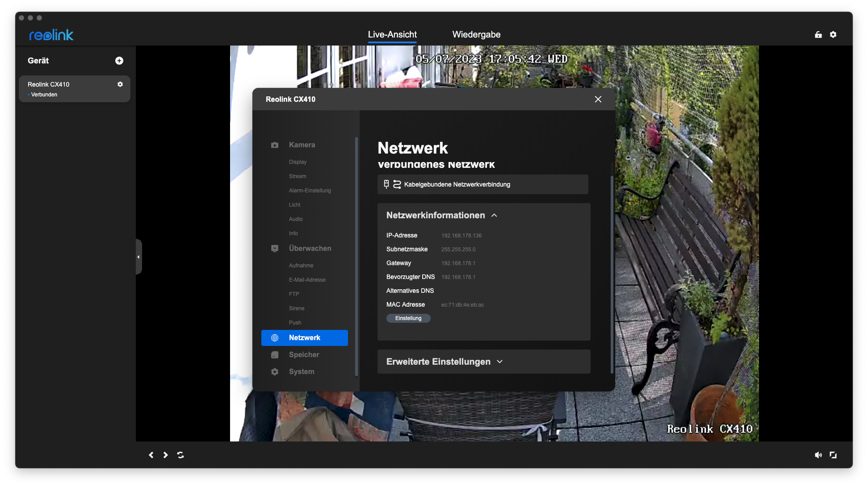Close the Reolink CX410 settings dialog
Image resolution: width=868 pixels, height=487 pixels.
(598, 100)
